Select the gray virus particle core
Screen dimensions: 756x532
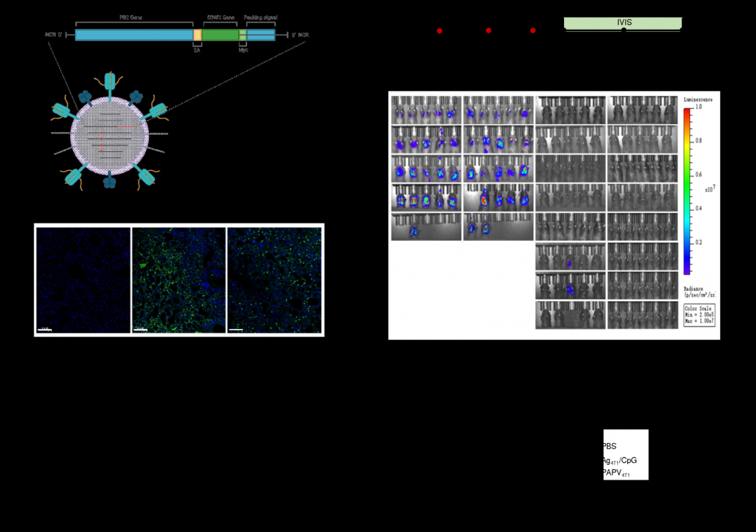[110, 136]
